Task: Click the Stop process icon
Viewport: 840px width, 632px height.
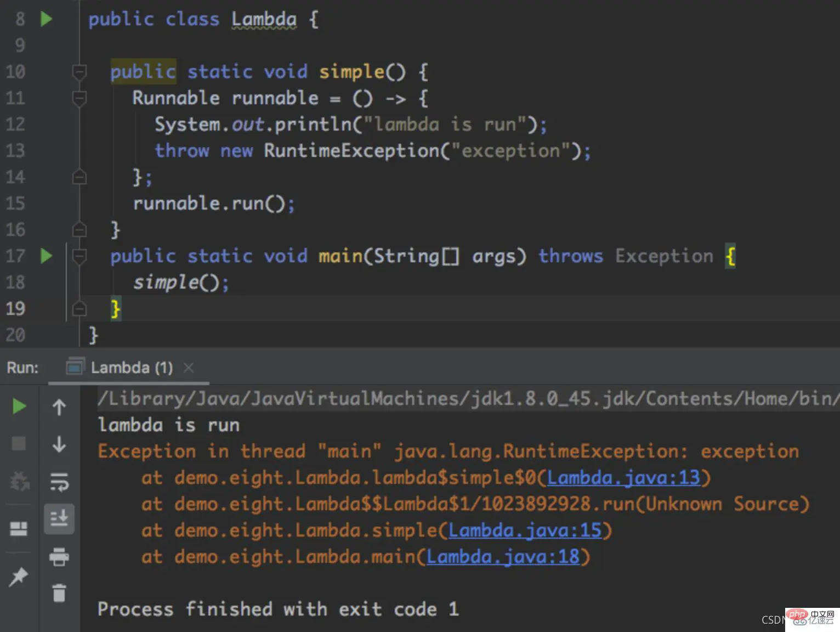Action: [19, 443]
